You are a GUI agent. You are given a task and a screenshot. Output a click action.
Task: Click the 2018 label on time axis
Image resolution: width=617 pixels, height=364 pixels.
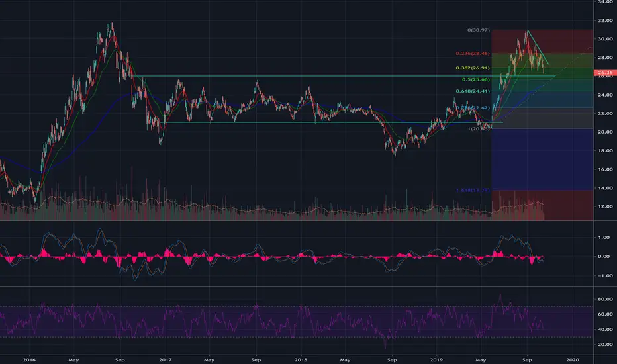pos(301,359)
